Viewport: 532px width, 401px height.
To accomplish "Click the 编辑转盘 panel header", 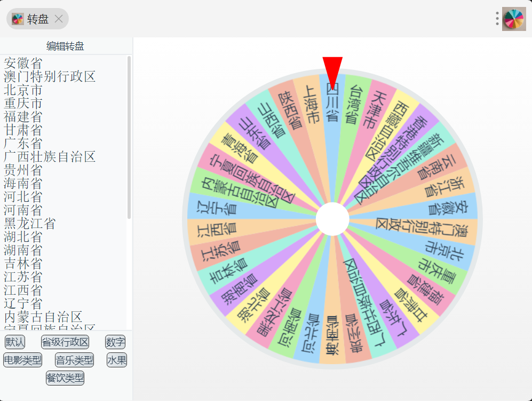I will [x=66, y=46].
